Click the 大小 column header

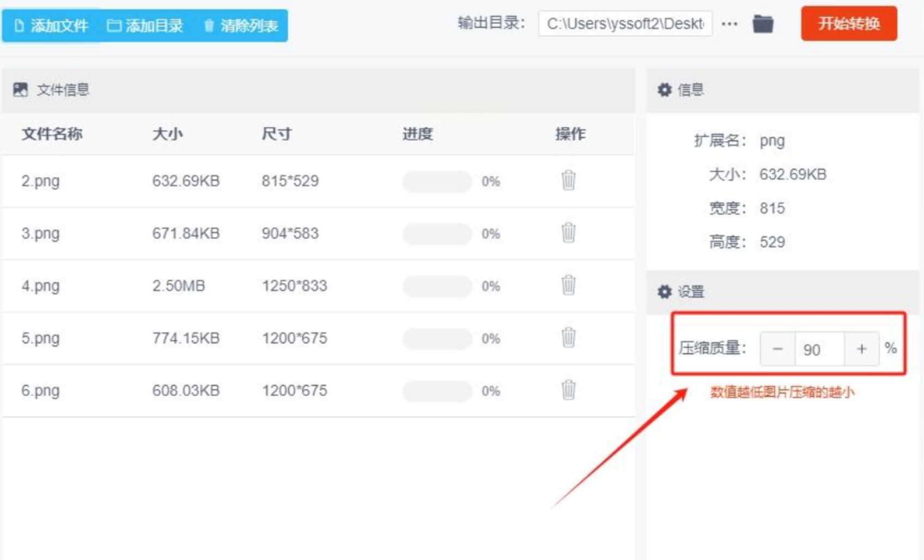[x=167, y=133]
